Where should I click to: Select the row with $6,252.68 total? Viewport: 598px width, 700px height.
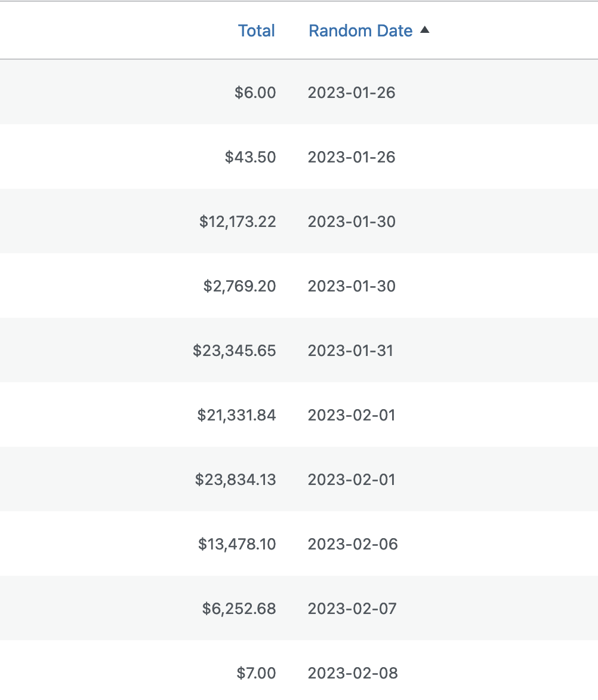coord(242,609)
